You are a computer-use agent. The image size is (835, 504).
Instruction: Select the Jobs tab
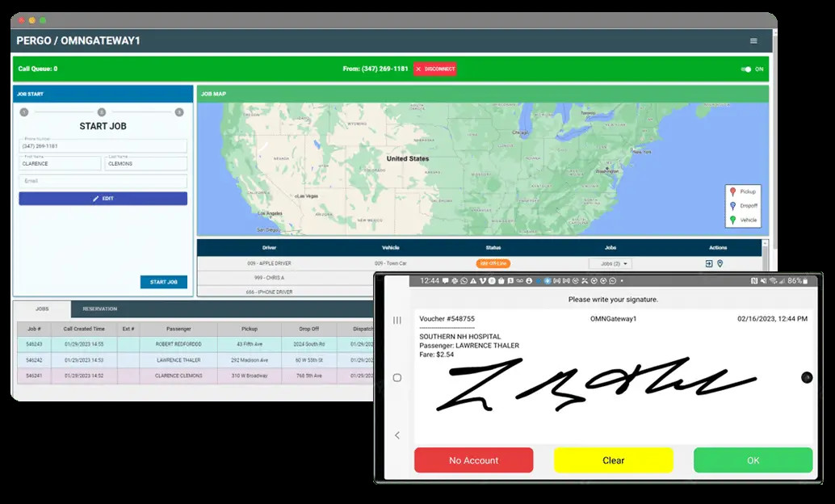pos(42,309)
